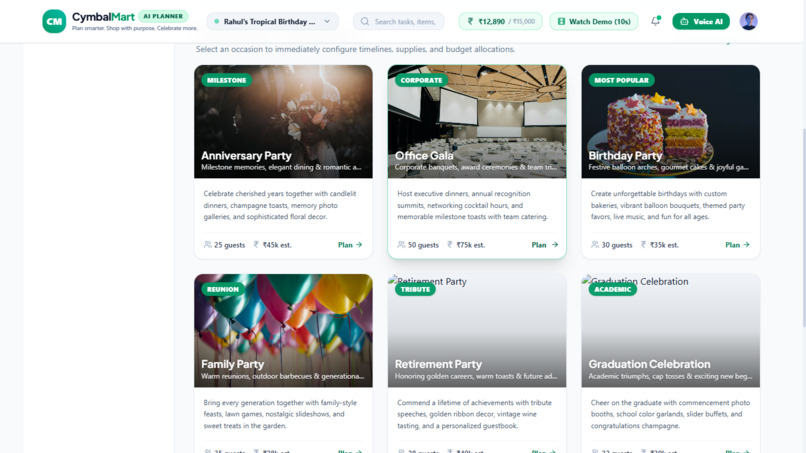Select the Retirement Party card image
This screenshot has height=453, width=806.
tap(477, 331)
